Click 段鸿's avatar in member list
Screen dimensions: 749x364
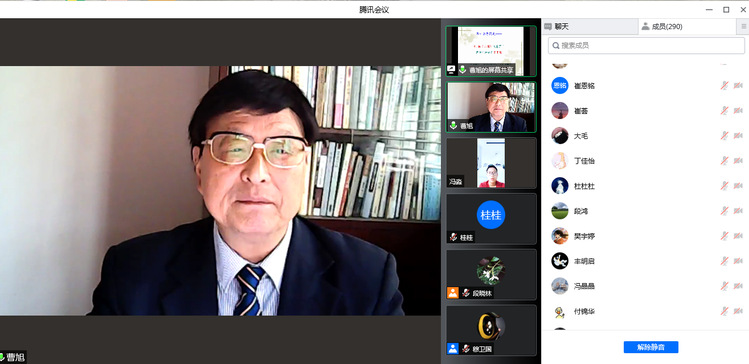point(560,211)
